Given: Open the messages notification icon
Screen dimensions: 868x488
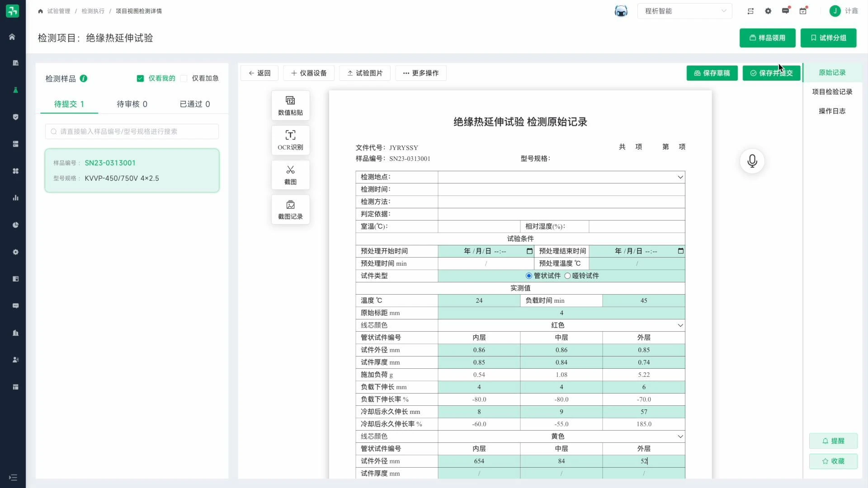Looking at the screenshot, I should 785,11.
